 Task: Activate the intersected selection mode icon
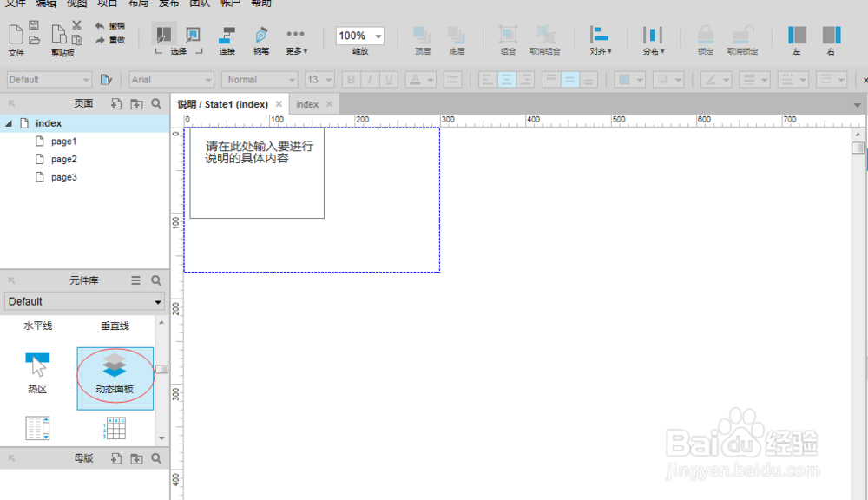pyautogui.click(x=163, y=35)
